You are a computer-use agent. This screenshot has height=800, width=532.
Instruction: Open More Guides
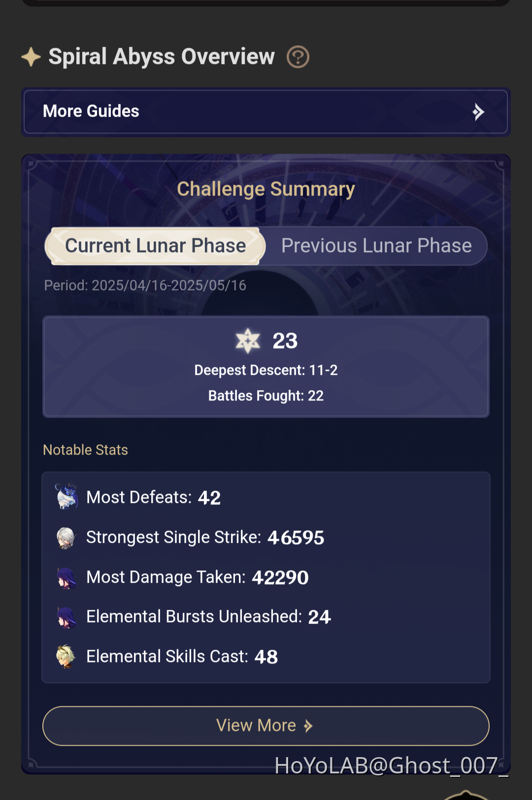pos(91,111)
